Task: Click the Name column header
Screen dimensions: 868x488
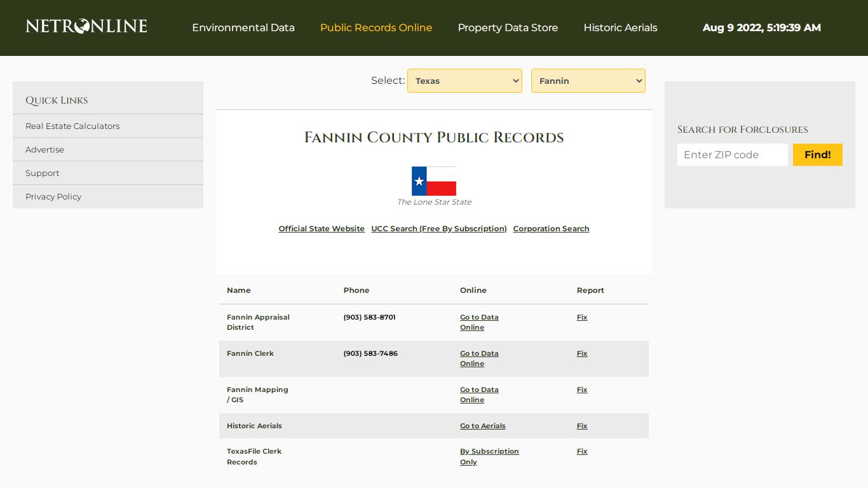Action: click(239, 290)
